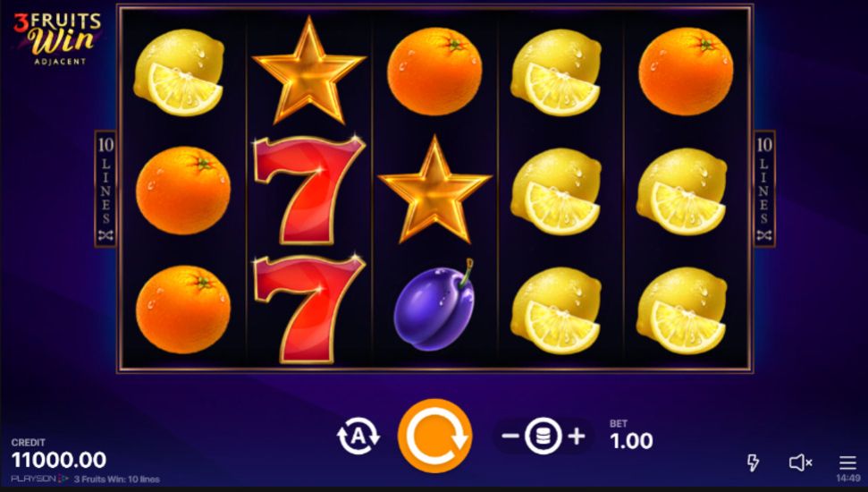Click the purple plum symbol
This screenshot has height=492, width=868.
(x=434, y=305)
